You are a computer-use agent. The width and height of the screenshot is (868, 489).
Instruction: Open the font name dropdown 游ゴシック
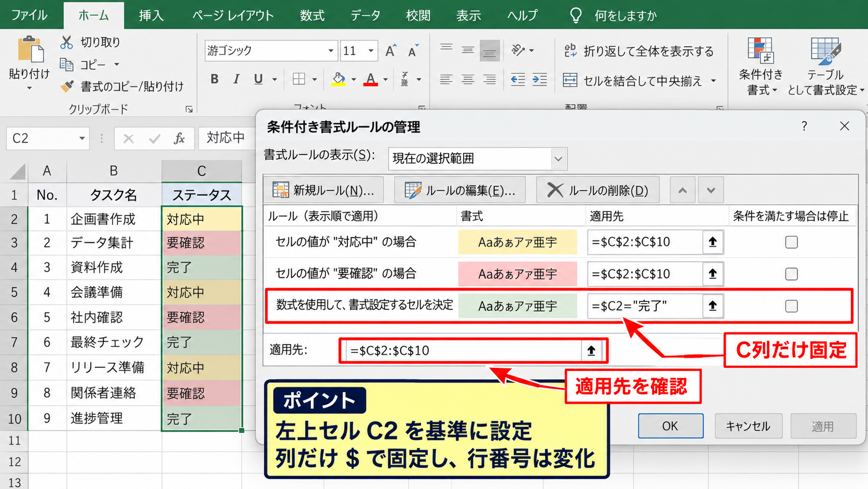331,51
